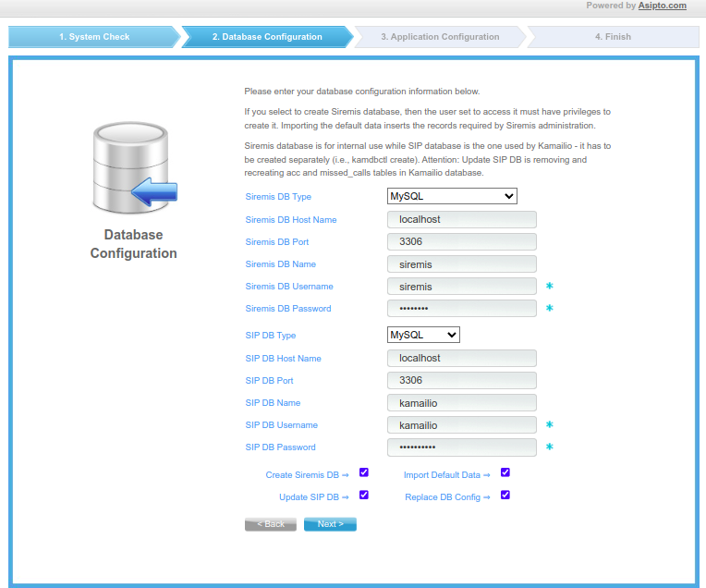The height and width of the screenshot is (588, 706).
Task: Focus the Siremis DB Host Name field
Action: 462,219
